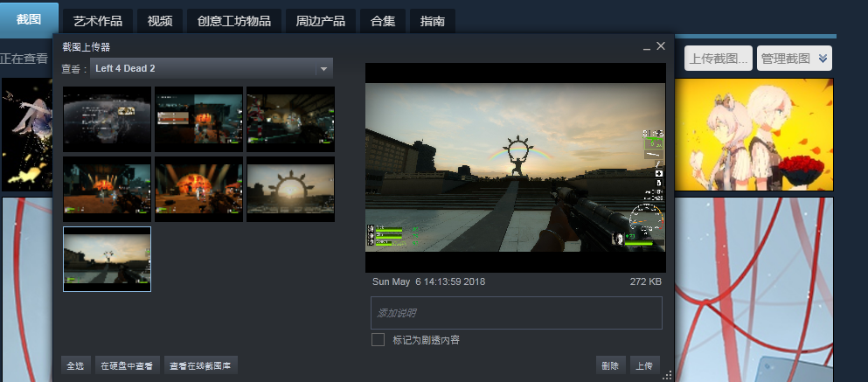868x382 pixels.
Task: Toggle the 标记为剧透内容 checkbox
Action: 378,339
